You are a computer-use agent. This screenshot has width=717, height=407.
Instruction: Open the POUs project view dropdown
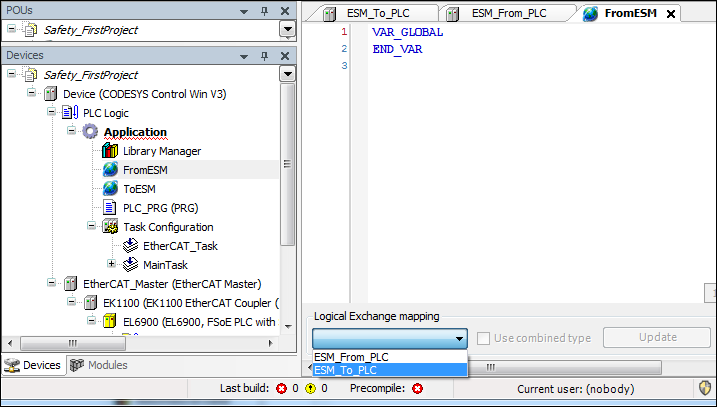[287, 30]
